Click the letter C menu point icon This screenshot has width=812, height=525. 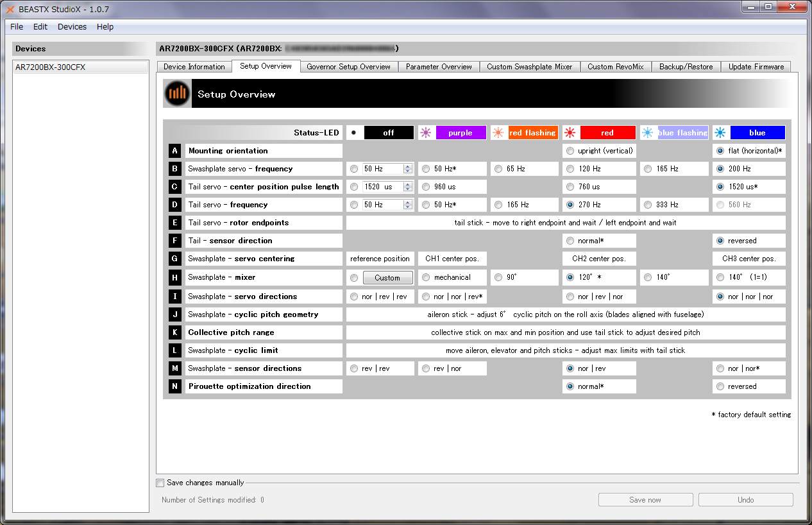[x=175, y=187]
